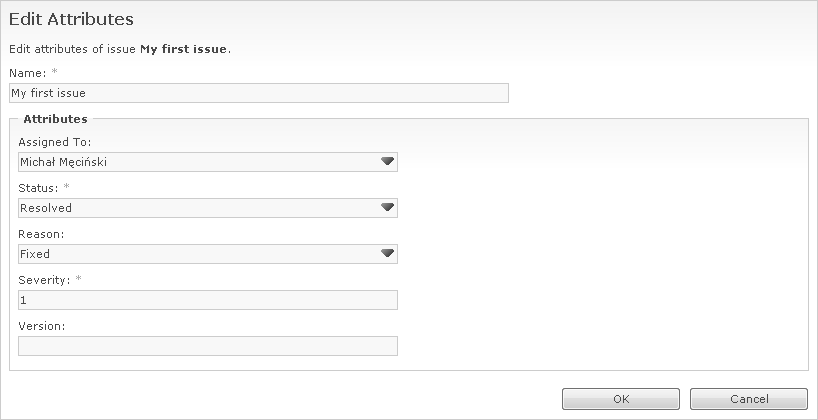Viewport: 818px width, 420px height.
Task: Click the "Status:" field label
Action: point(38,188)
